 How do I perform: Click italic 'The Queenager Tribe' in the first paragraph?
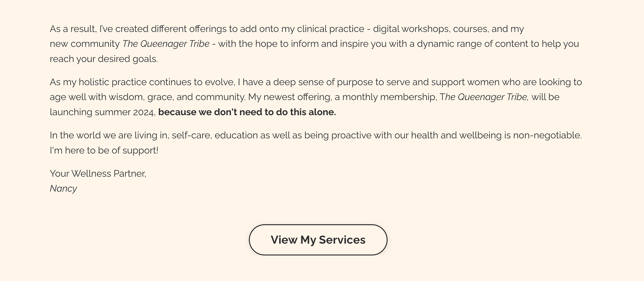[x=166, y=44]
